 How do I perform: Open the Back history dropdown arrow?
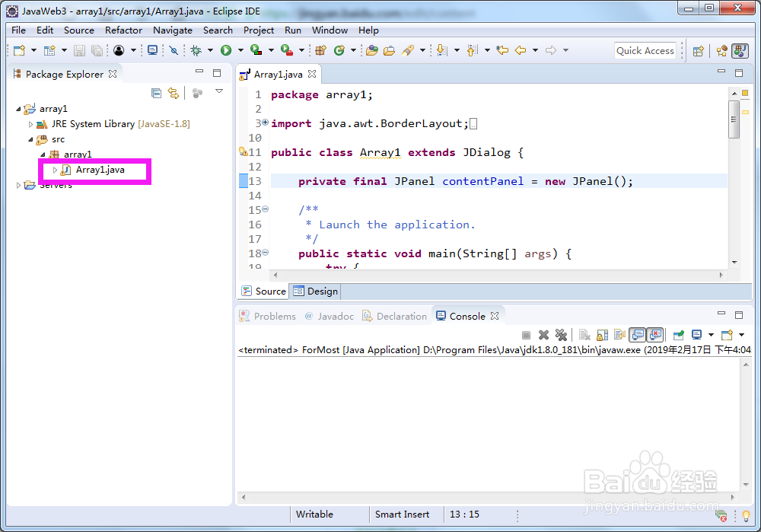(535, 50)
